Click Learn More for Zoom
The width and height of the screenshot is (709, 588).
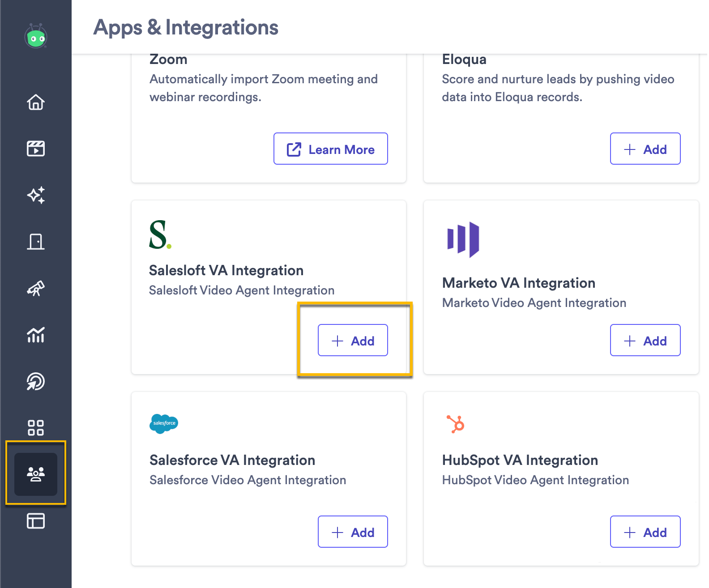331,149
